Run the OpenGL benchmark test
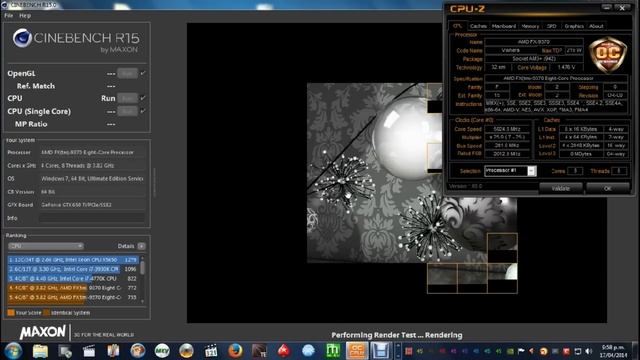This screenshot has height=360, width=640. click(127, 73)
